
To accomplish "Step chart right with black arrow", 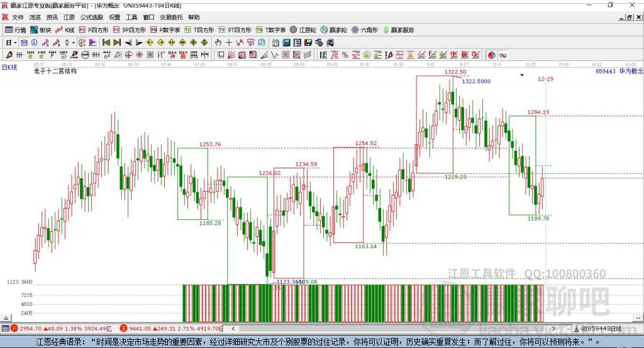I will pyautogui.click(x=139, y=43).
